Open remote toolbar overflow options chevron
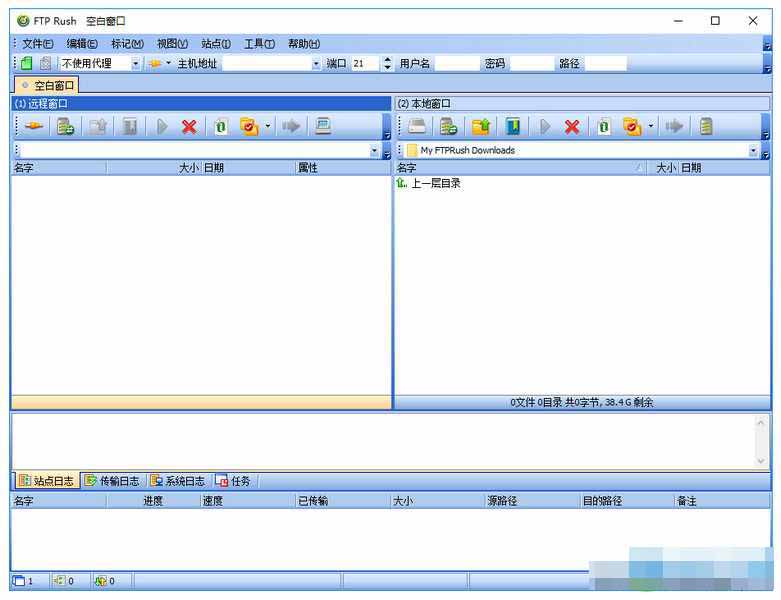The height and width of the screenshot is (600, 781). tap(387, 128)
